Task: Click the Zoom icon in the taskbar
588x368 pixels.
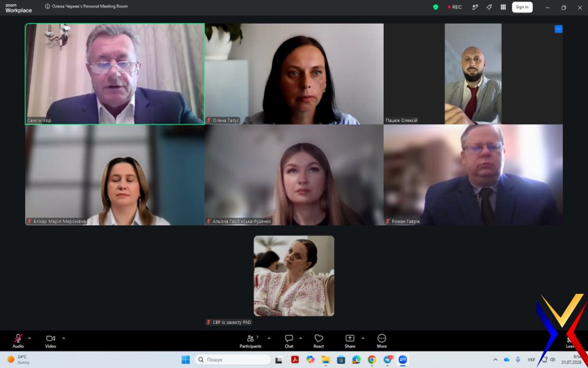Action: (403, 360)
